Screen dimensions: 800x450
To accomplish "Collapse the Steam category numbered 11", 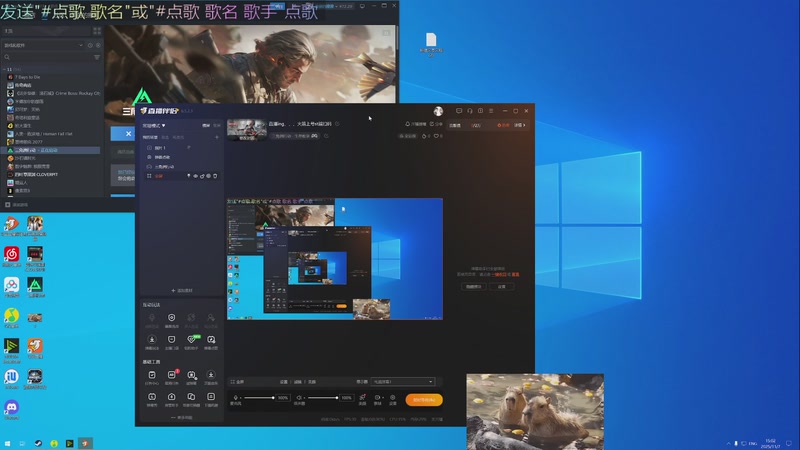I will 5,69.
